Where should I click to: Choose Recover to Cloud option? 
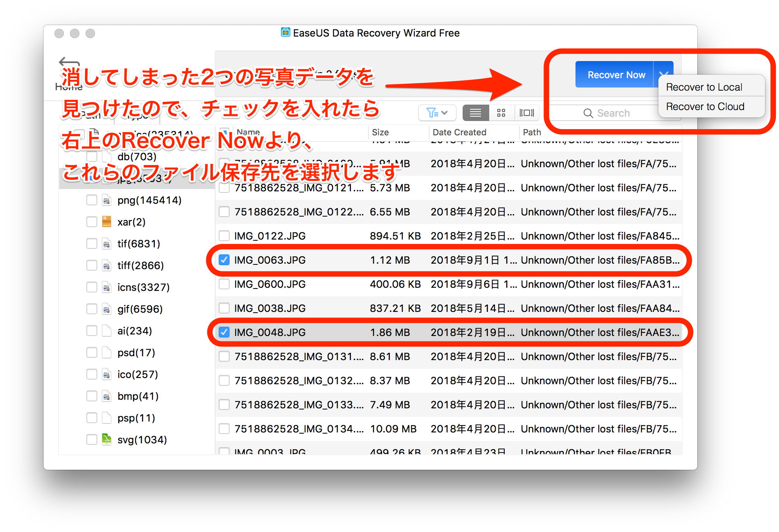pyautogui.click(x=705, y=107)
